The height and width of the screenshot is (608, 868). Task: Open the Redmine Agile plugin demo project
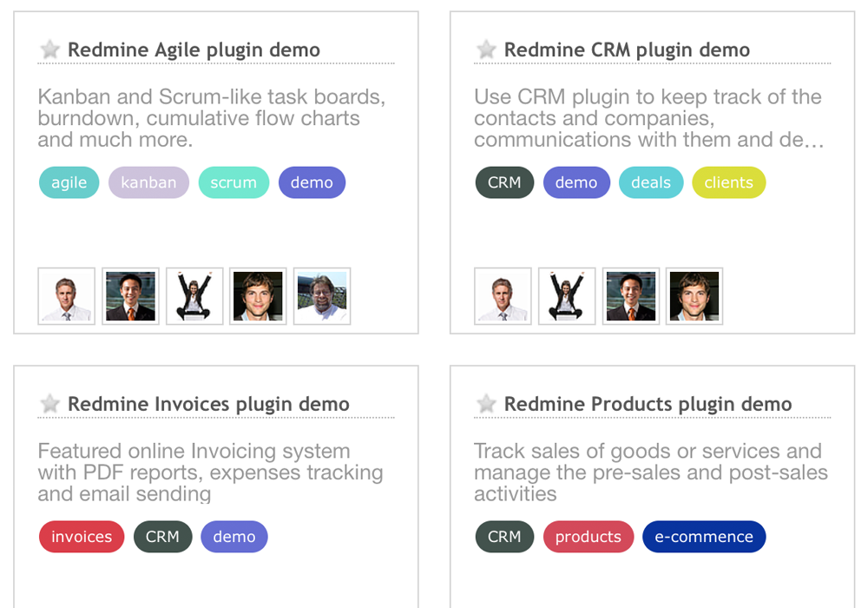coord(194,50)
